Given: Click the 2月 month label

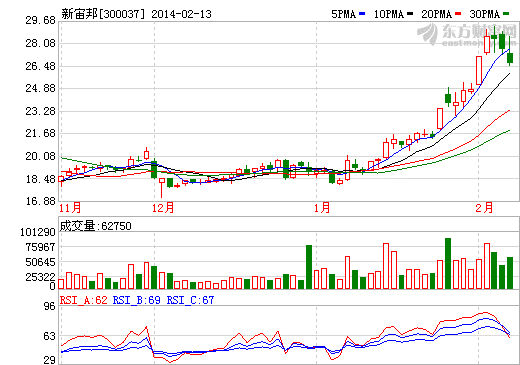Looking at the screenshot, I should [484, 208].
